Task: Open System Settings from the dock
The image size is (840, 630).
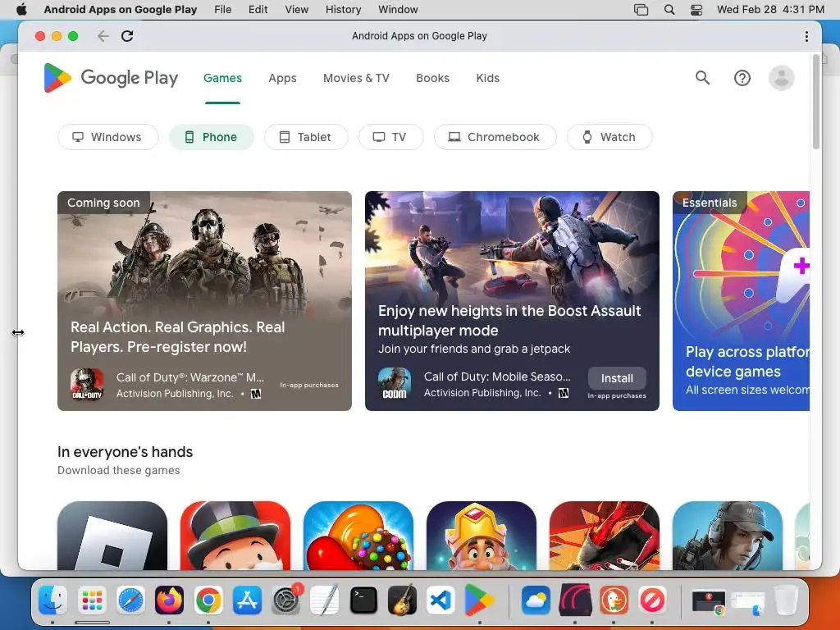Action: click(x=286, y=600)
